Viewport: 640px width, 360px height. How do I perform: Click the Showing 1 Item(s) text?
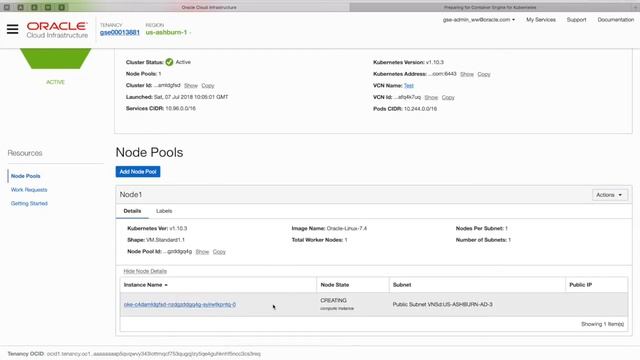tap(602, 324)
